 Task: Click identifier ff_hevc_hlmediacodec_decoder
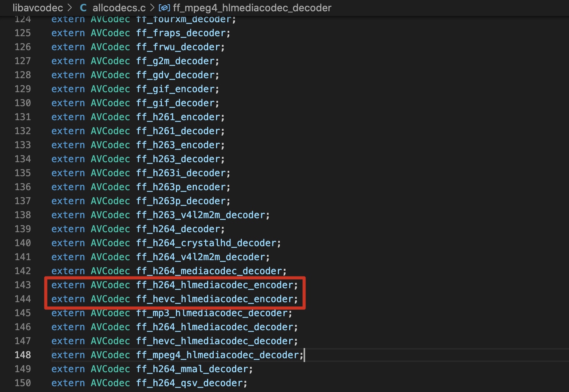(215, 341)
